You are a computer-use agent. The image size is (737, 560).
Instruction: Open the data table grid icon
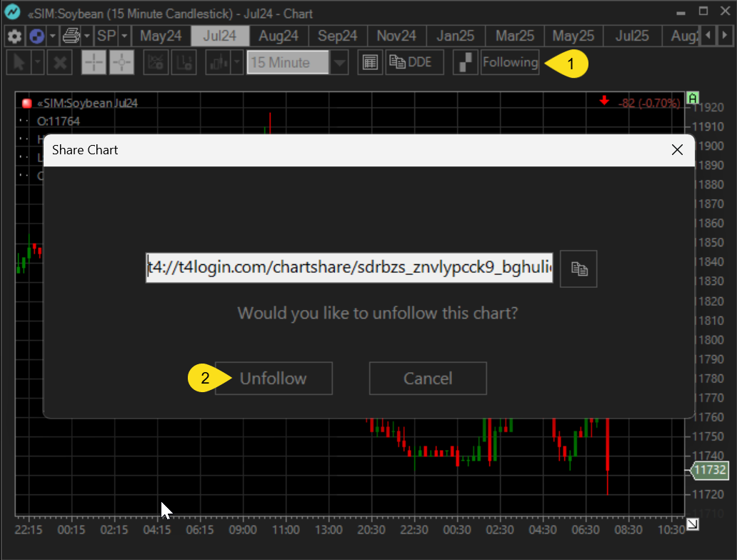(370, 62)
